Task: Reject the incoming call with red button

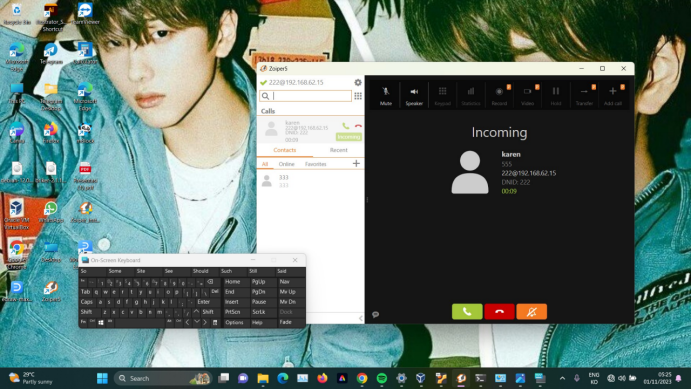Action: coord(499,312)
